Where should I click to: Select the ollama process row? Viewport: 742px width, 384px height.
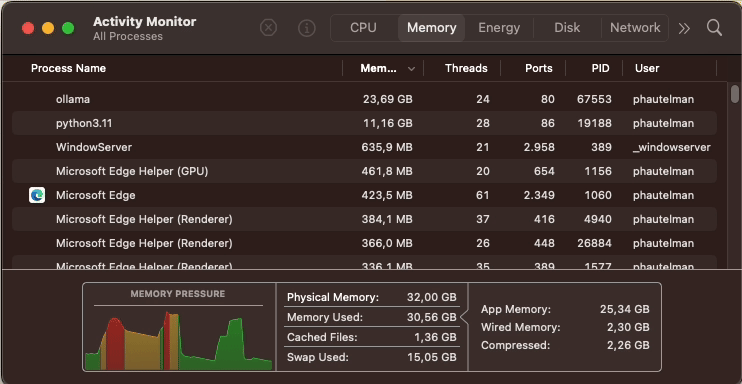tap(364, 99)
